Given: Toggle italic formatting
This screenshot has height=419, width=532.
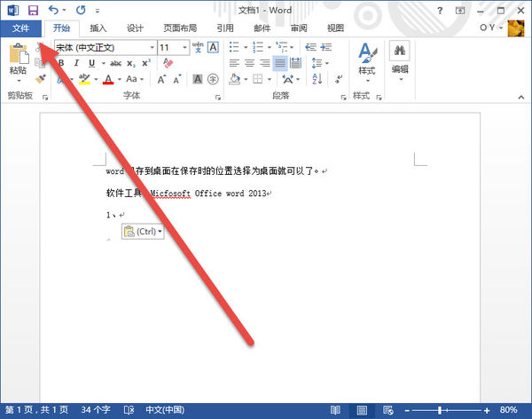Looking at the screenshot, I should coord(76,63).
